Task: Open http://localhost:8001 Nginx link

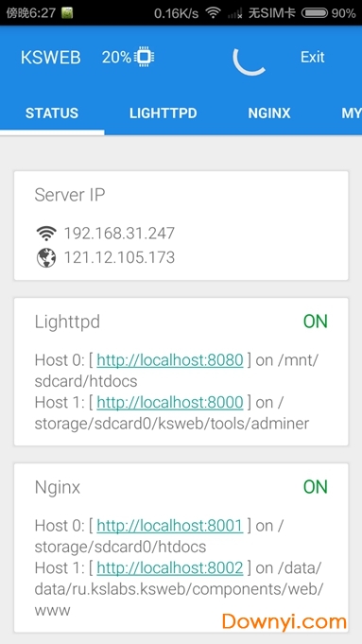Action: pos(170,525)
